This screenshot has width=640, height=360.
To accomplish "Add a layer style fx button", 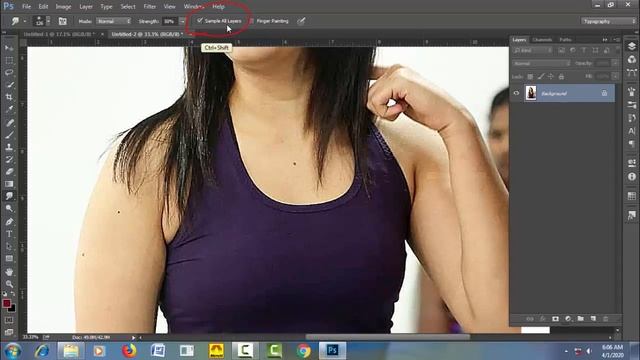I will pos(542,318).
